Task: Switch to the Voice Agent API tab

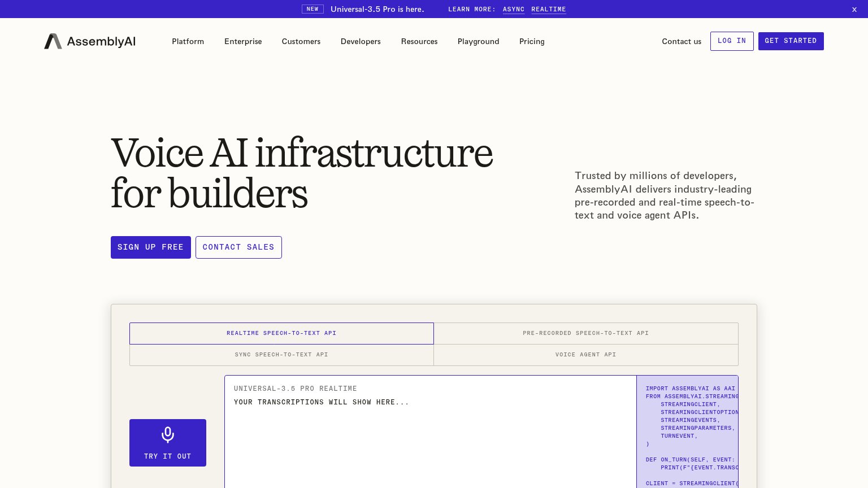Action: [586, 355]
